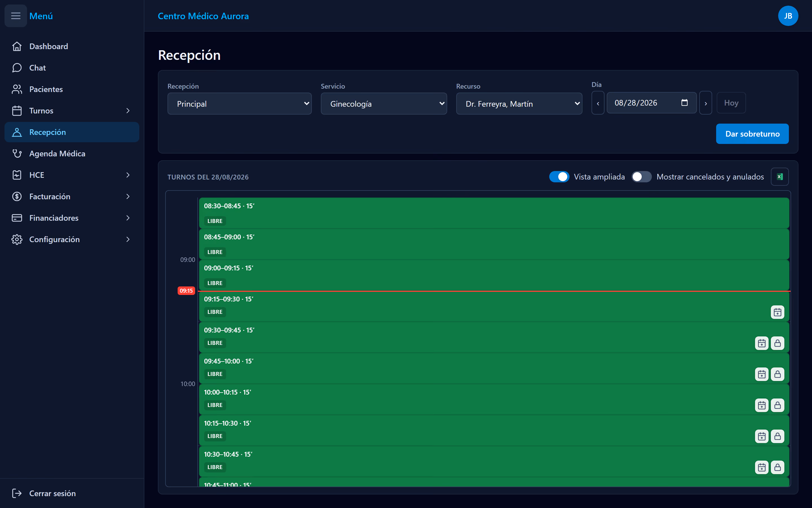Open user avatar JB menu
The height and width of the screenshot is (508, 812).
[788, 16]
